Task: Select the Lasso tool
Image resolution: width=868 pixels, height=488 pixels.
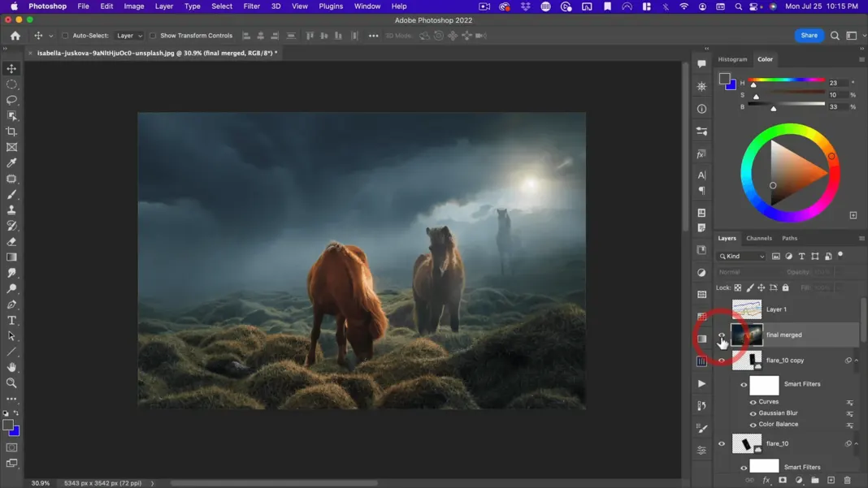Action: pyautogui.click(x=11, y=100)
